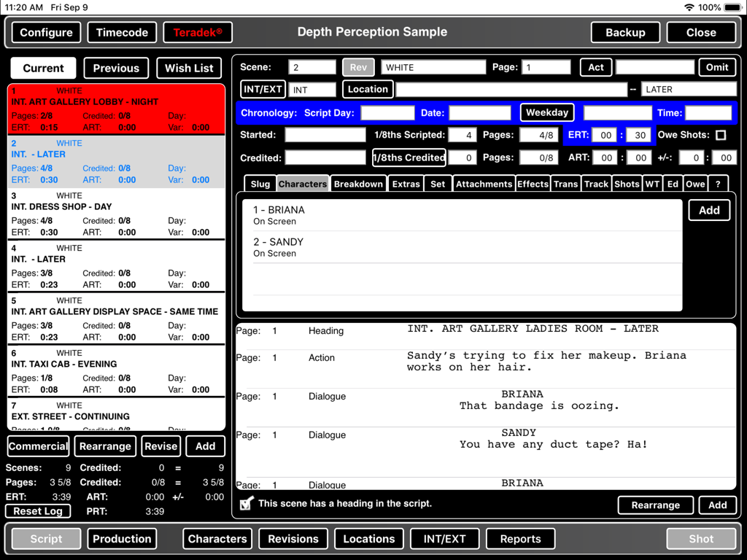Open the Teradek integration
747x560 pixels.
pyautogui.click(x=198, y=32)
